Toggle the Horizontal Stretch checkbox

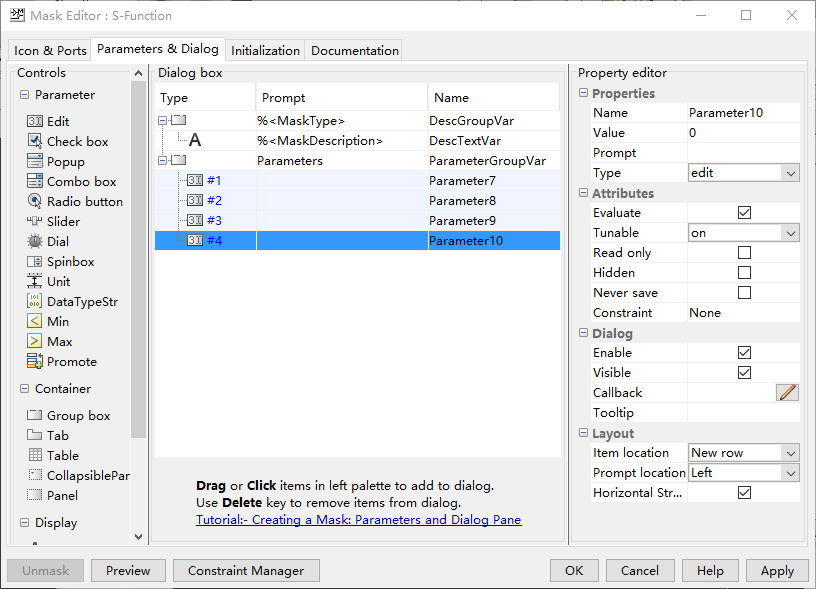744,492
